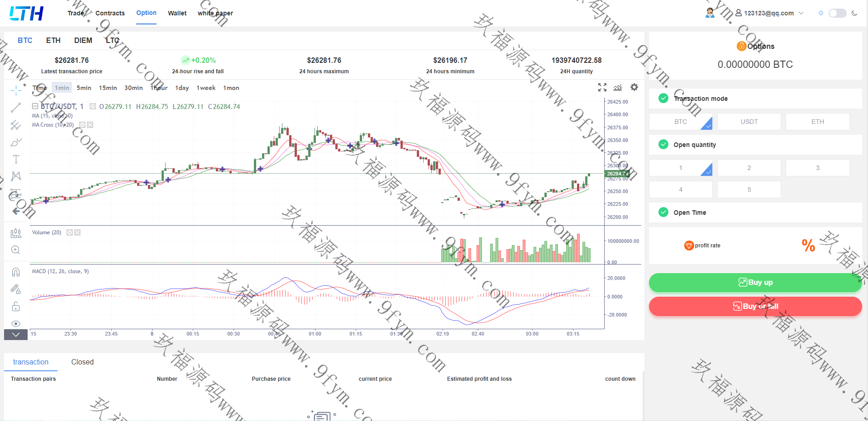Click the zoom in magnifier tool

click(x=16, y=250)
